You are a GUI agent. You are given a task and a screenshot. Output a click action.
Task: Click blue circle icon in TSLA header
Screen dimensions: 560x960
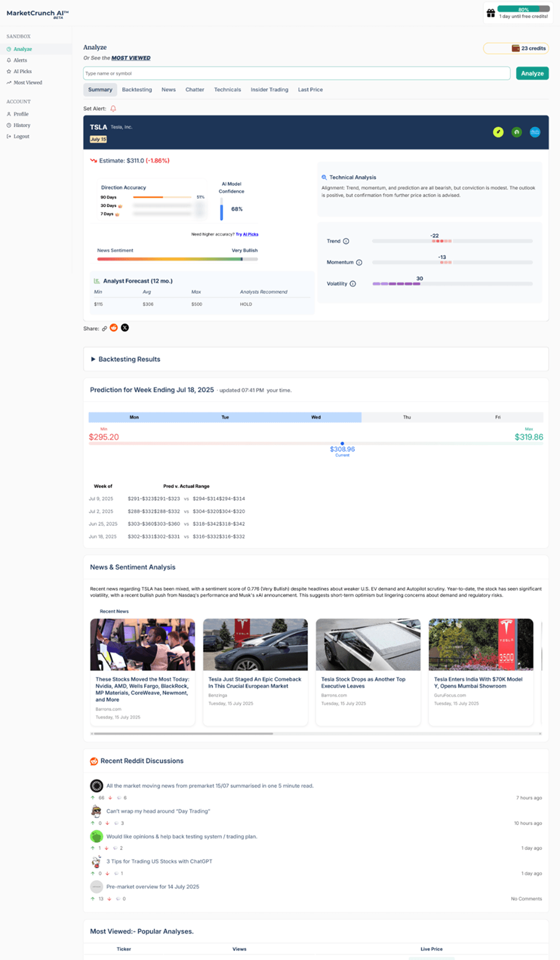point(534,132)
